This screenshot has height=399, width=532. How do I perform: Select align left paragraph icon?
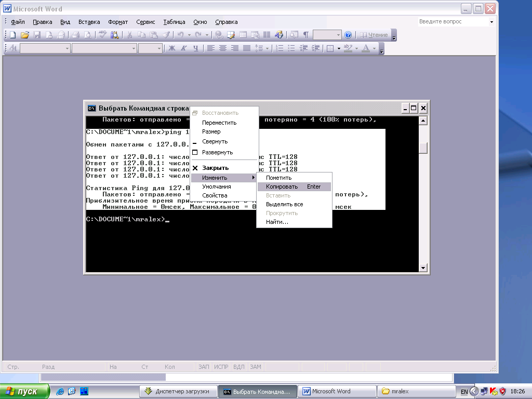(211, 48)
